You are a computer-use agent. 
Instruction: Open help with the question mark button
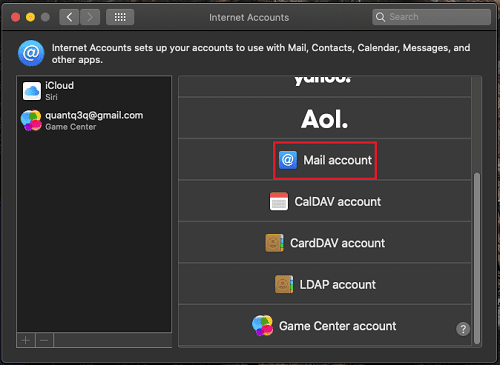[x=463, y=329]
